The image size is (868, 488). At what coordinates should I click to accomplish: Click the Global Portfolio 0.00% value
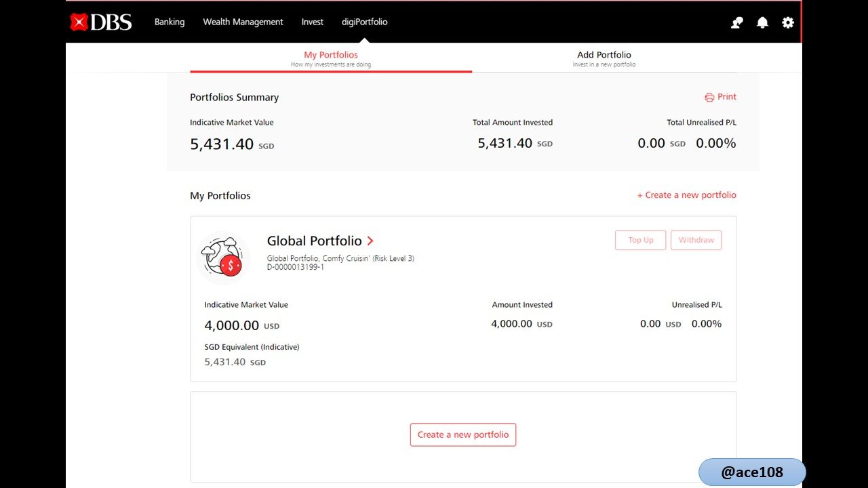coord(707,324)
